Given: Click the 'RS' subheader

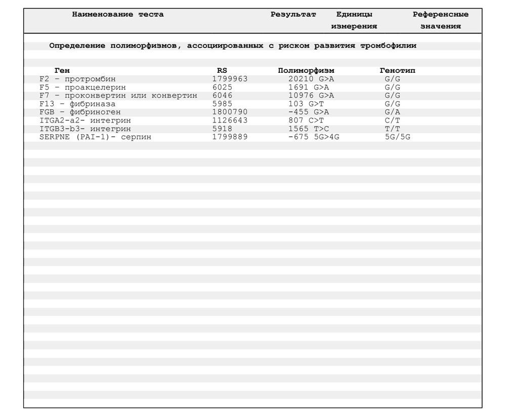Looking at the screenshot, I should click(x=222, y=71).
